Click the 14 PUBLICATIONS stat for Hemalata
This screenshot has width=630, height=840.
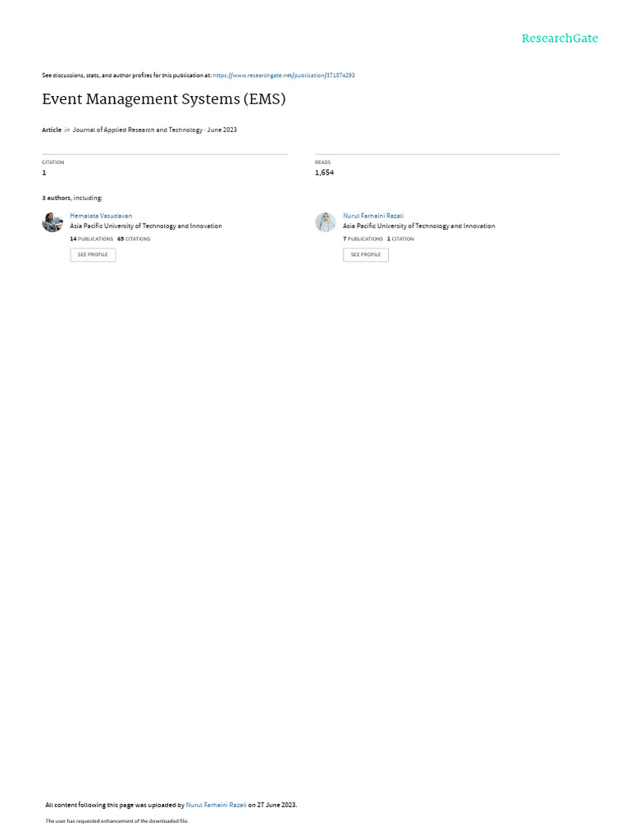(x=92, y=239)
